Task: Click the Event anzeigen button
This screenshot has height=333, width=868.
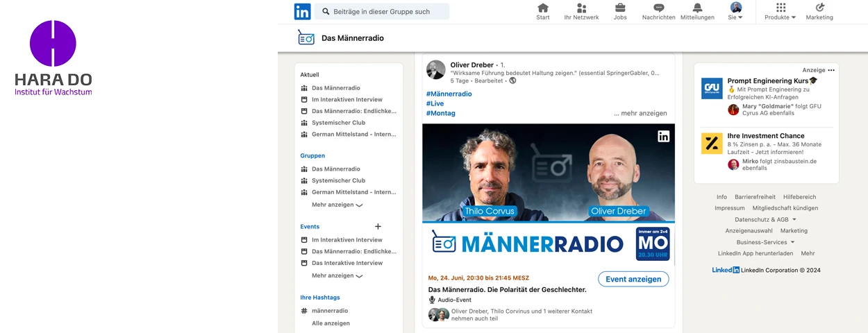Action: (x=633, y=279)
